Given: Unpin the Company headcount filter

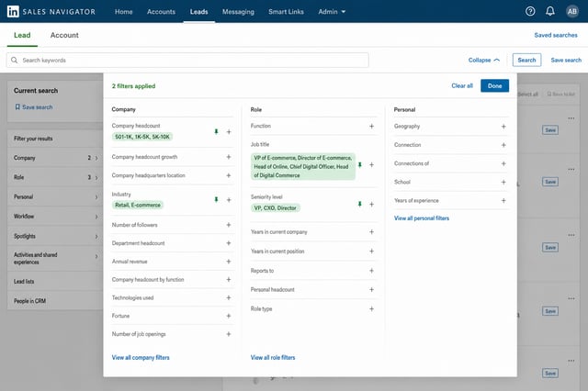Looking at the screenshot, I should [x=216, y=131].
